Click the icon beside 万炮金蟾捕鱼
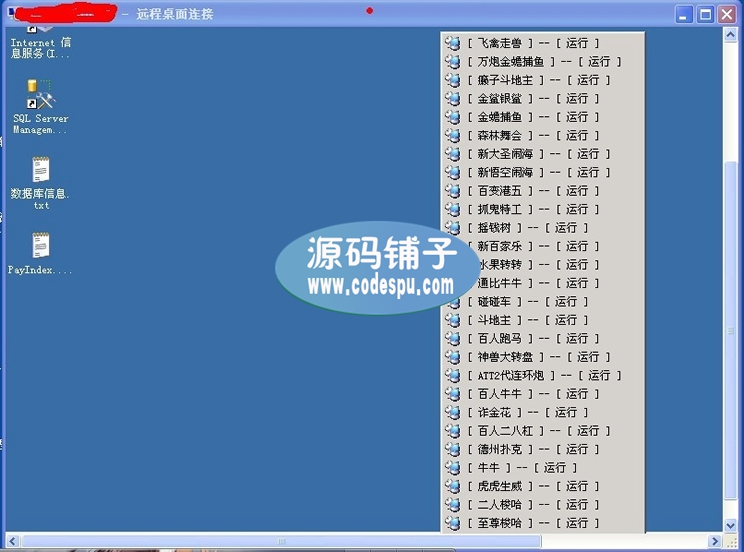Screen dimensions: 744x552 coord(453,62)
